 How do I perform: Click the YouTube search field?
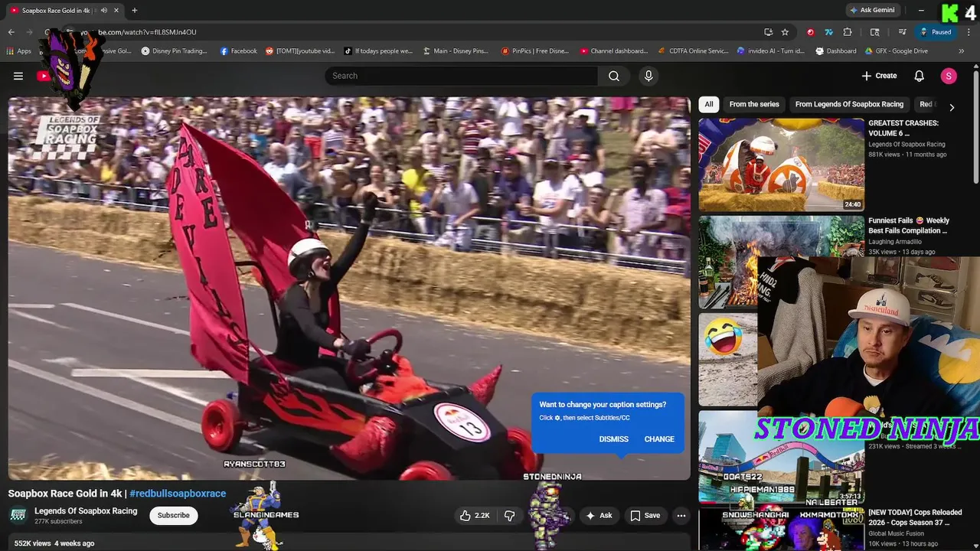coord(462,76)
